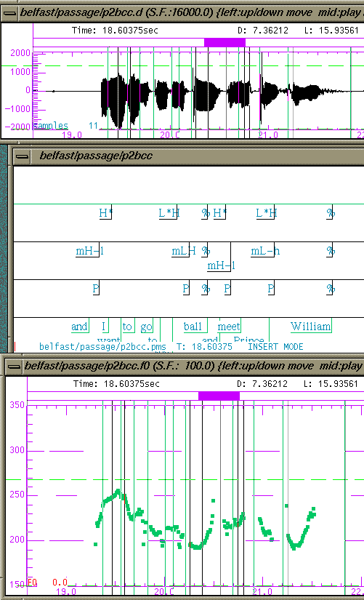The height and width of the screenshot is (600, 364).
Task: Select the final % boundary in top tier
Action: tap(331, 213)
